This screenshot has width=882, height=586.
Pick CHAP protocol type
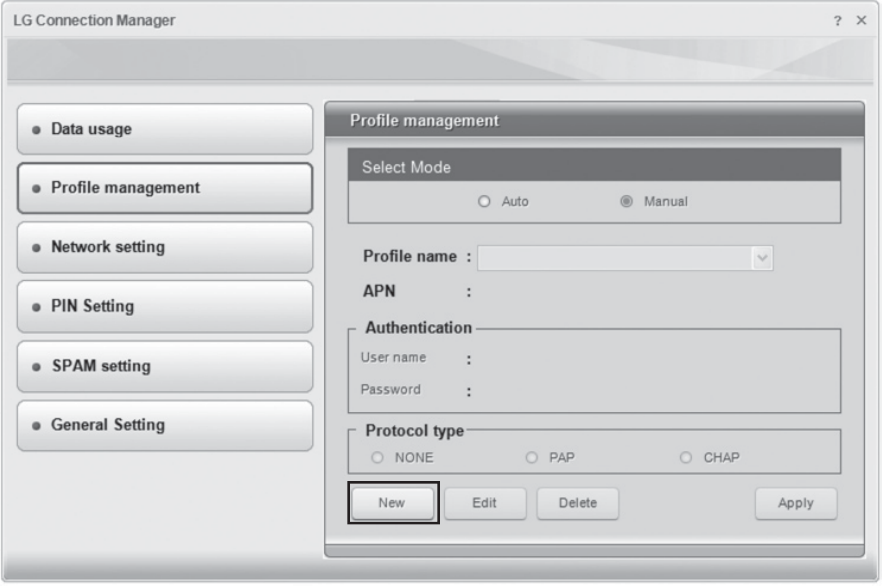click(686, 457)
